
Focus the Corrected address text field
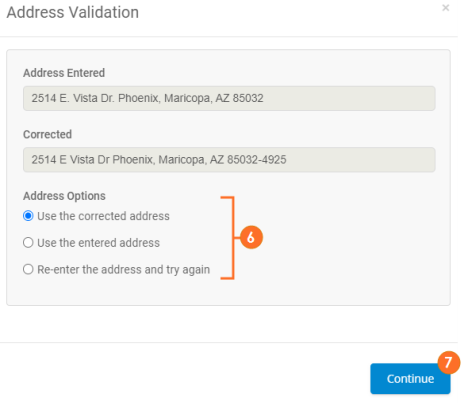(229, 160)
